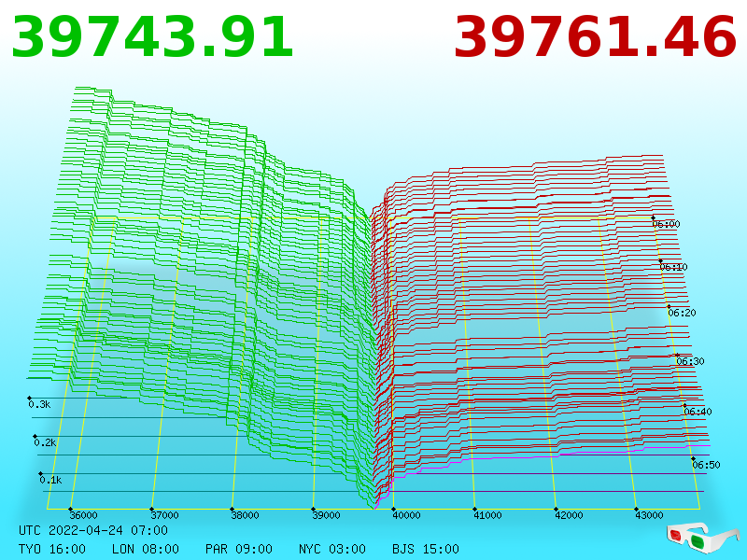Click the 39000 price axis label
747x560 pixels.
click(x=326, y=515)
